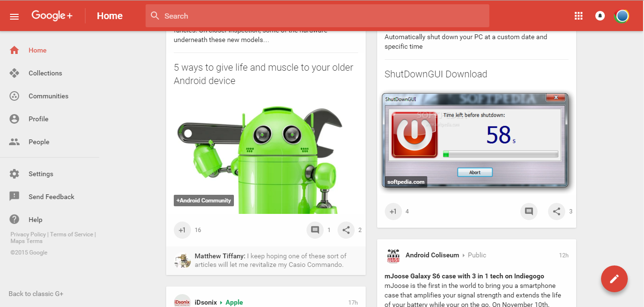The height and width of the screenshot is (307, 644).
Task: Click the search magnifier icon
Action: [x=155, y=16]
